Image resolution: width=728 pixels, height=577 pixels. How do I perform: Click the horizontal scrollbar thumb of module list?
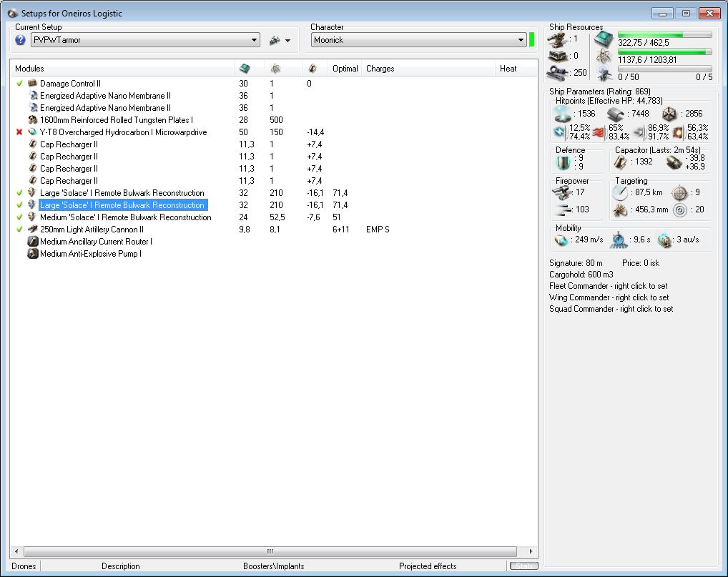point(270,551)
